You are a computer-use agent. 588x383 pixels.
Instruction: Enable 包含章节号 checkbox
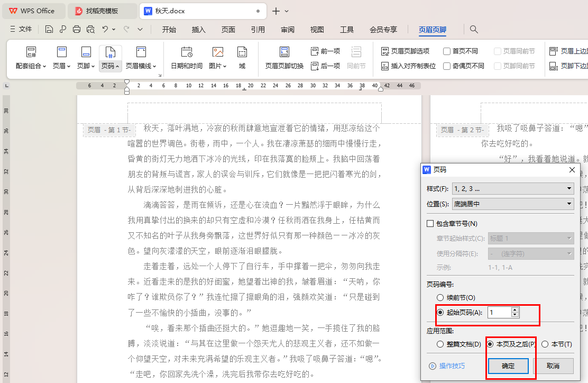(x=430, y=224)
